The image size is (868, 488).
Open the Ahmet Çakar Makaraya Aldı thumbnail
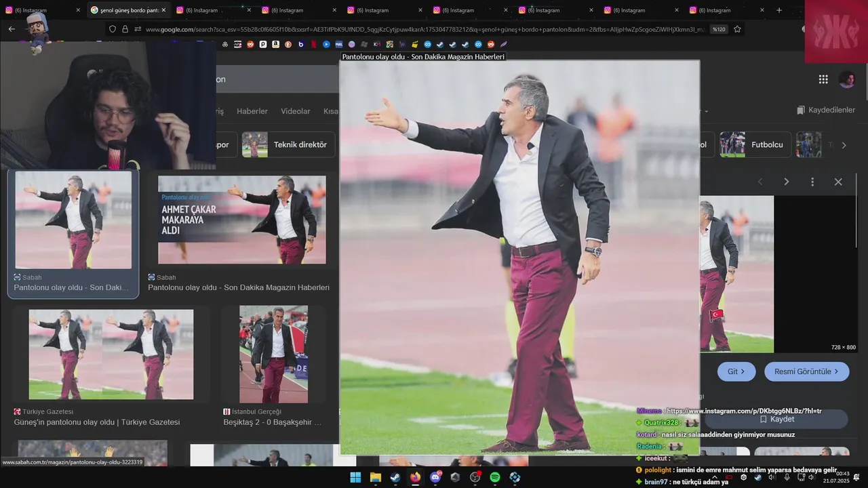[242, 220]
